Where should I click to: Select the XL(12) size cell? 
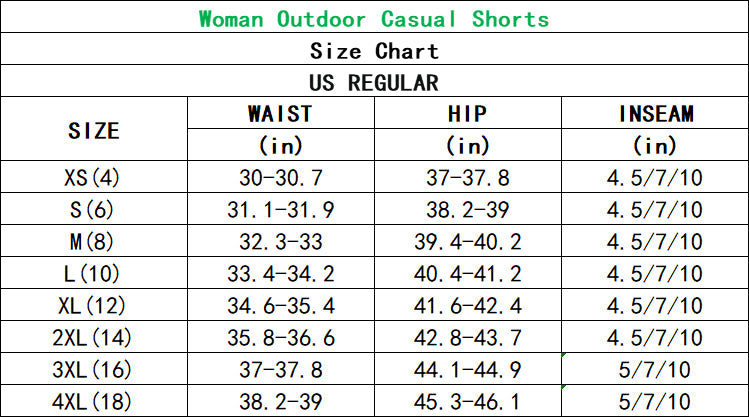tap(92, 306)
